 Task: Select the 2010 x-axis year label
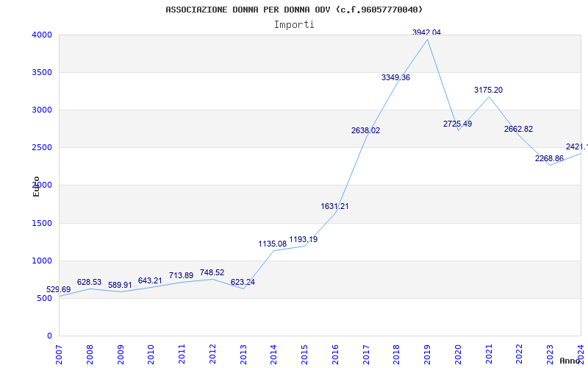coord(151,355)
